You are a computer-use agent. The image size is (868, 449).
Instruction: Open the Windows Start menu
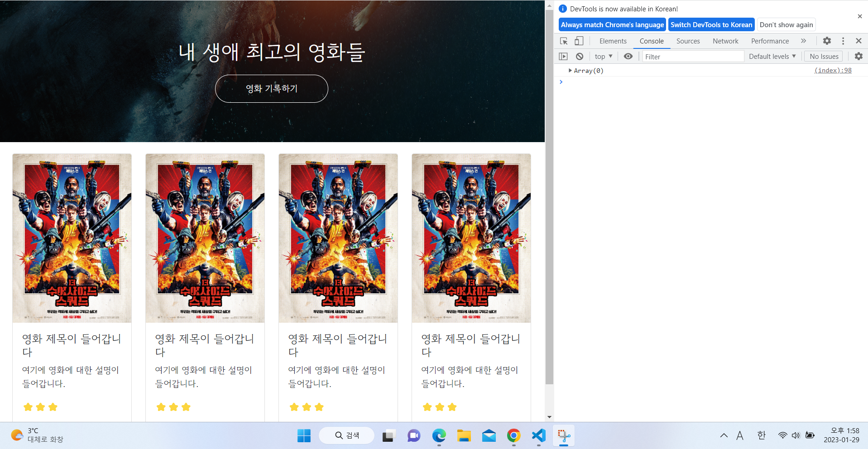pos(304,436)
